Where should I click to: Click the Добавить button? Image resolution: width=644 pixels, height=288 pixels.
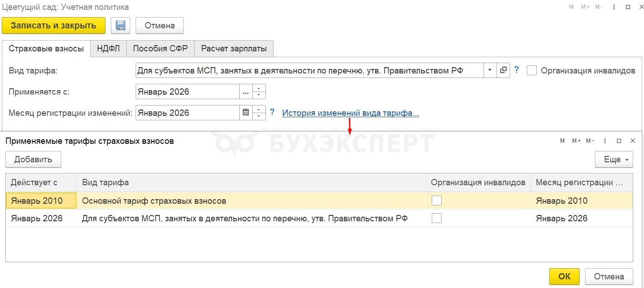coord(33,160)
